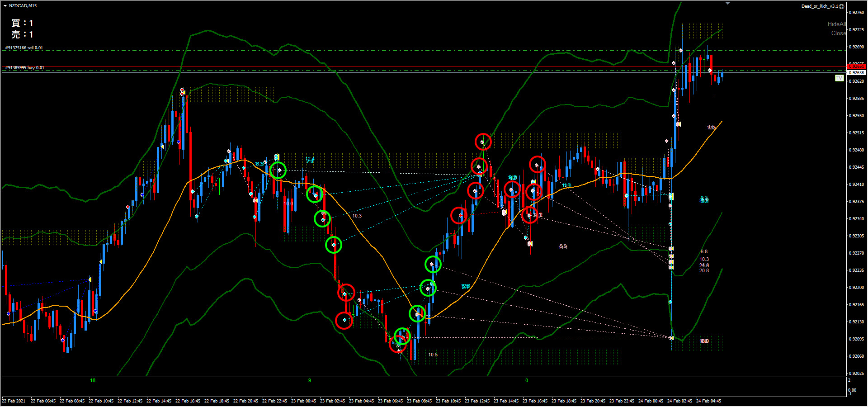Click the 0.92725 price scale label

tap(857, 30)
